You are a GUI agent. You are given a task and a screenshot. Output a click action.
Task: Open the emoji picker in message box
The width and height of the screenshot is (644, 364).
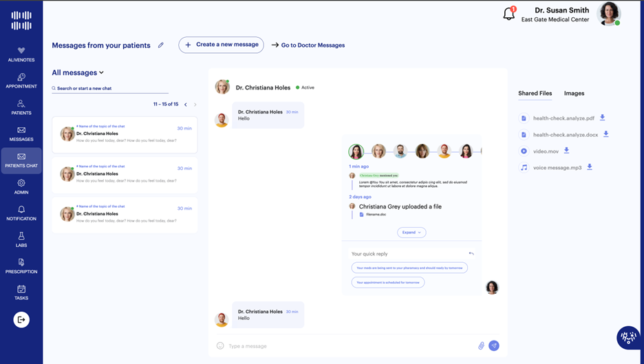pyautogui.click(x=220, y=345)
